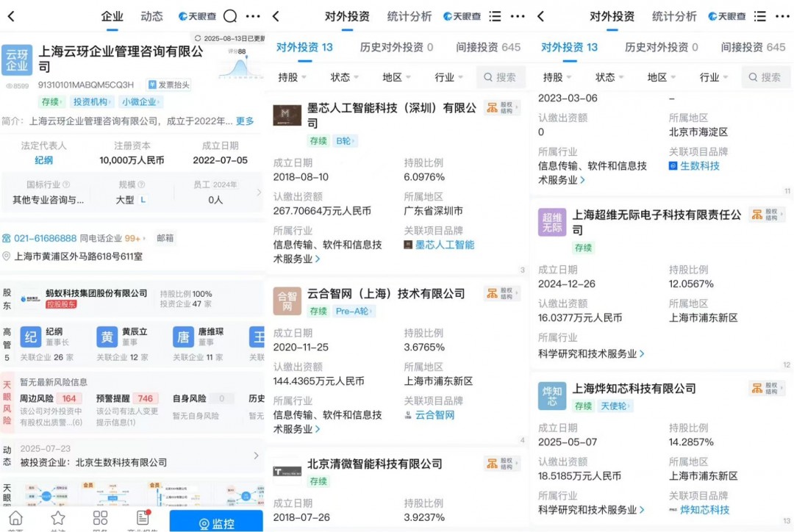Screen dimensions: 794x532
Task: Expand 地区 filter in right panel
Action: pos(662,77)
